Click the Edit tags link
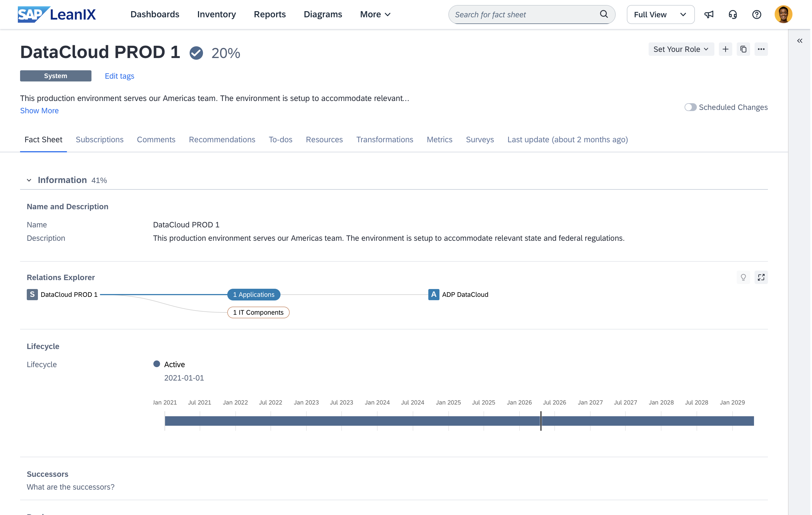Image resolution: width=812 pixels, height=515 pixels. pyautogui.click(x=119, y=76)
